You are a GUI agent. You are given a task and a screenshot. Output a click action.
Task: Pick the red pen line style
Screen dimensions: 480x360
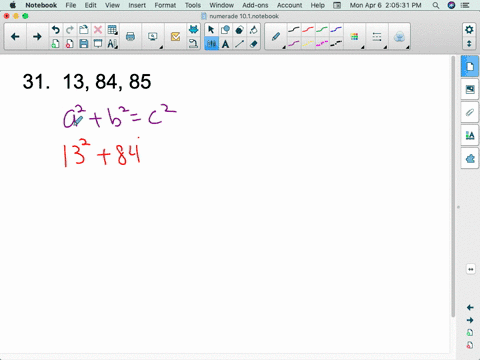click(308, 30)
